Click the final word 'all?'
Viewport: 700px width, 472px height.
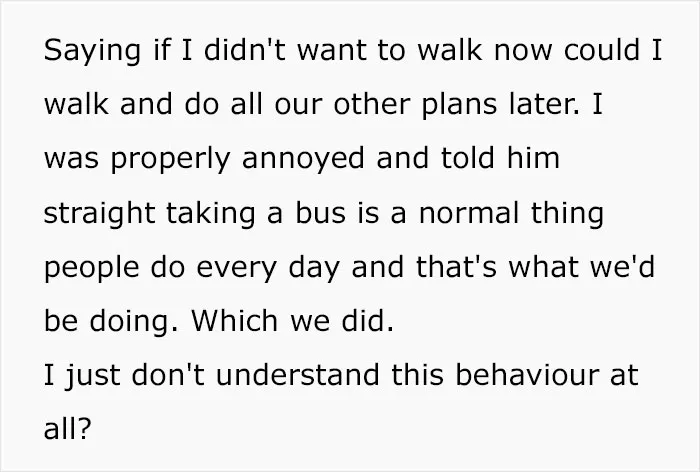(67, 428)
